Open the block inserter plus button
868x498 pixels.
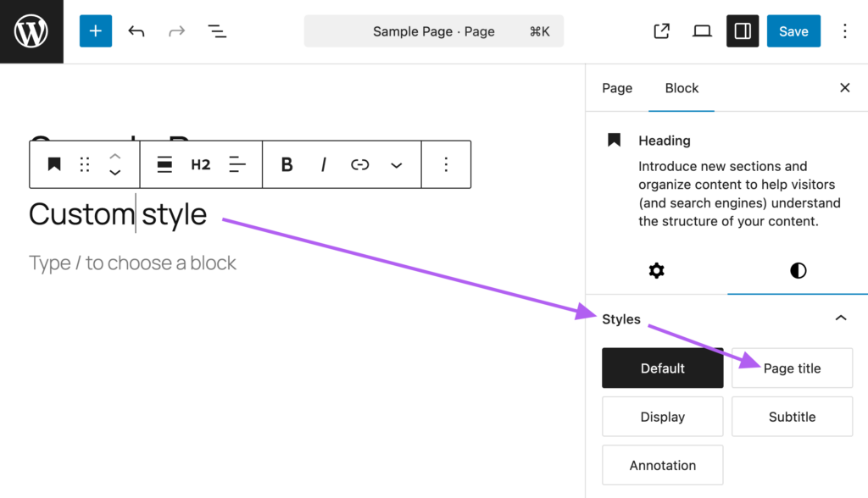click(x=96, y=31)
